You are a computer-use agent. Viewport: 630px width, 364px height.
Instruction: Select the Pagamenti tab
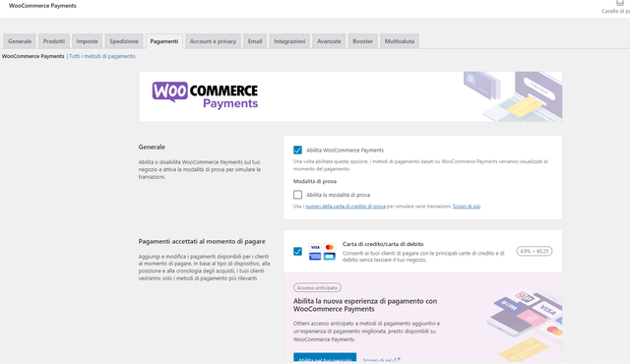(164, 41)
